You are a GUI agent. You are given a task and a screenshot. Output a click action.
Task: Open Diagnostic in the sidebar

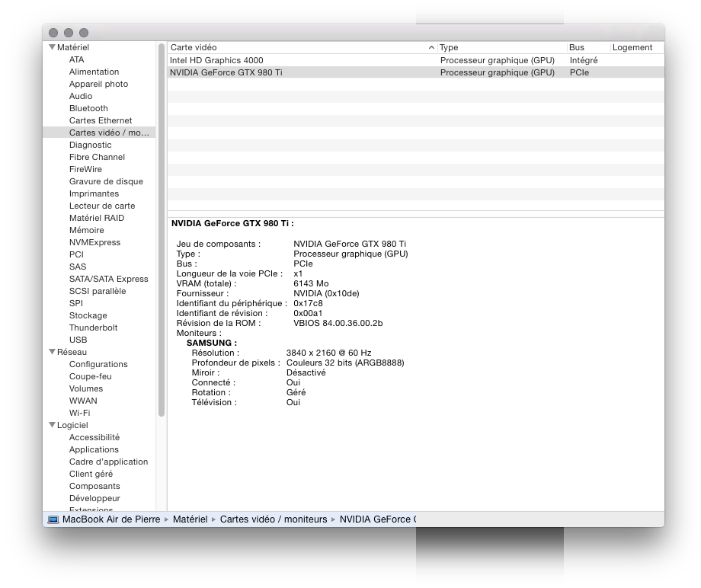point(91,145)
